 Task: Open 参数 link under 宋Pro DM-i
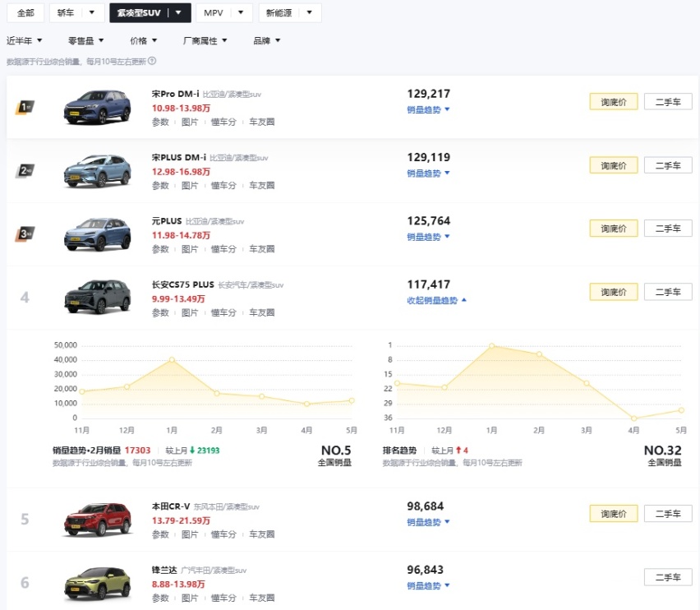coord(160,122)
